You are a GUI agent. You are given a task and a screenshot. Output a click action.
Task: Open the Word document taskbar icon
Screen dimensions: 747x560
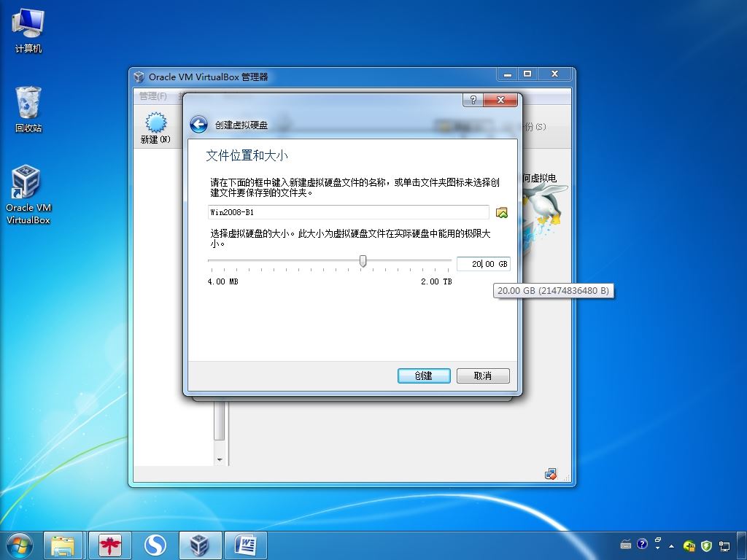[x=246, y=545]
